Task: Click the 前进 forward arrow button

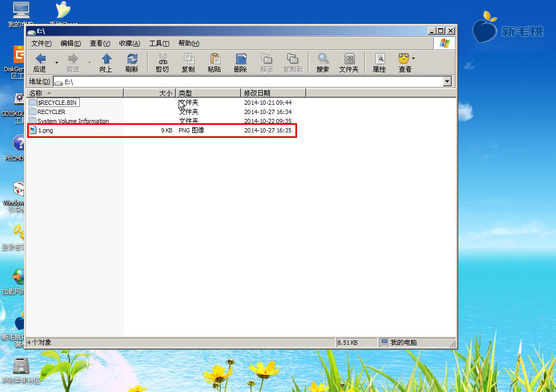Action: coord(73,63)
